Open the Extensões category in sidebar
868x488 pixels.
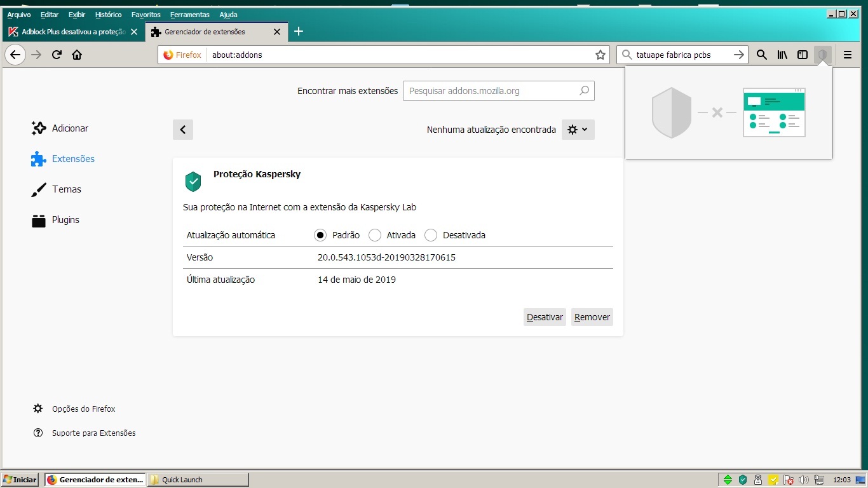[64, 159]
